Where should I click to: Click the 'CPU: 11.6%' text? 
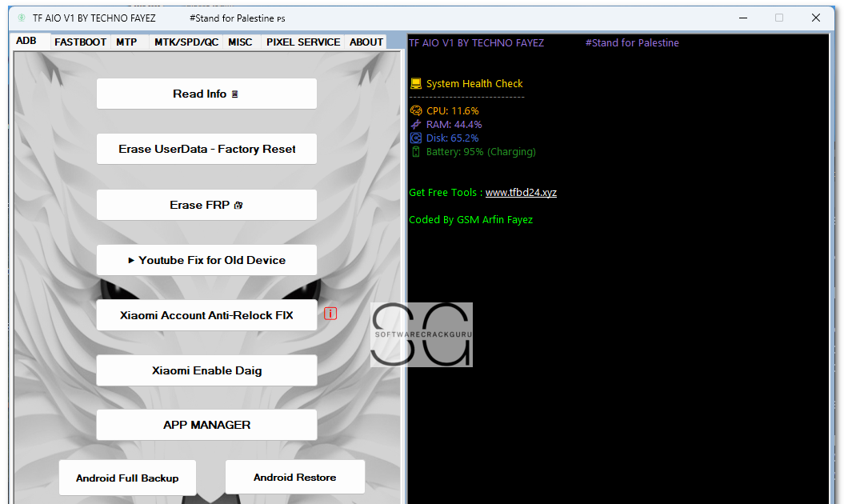point(453,111)
